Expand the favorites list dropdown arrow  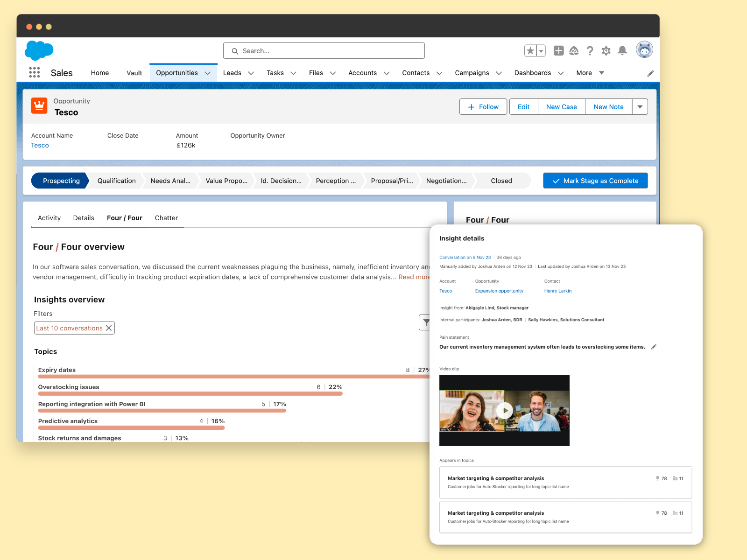pos(541,50)
